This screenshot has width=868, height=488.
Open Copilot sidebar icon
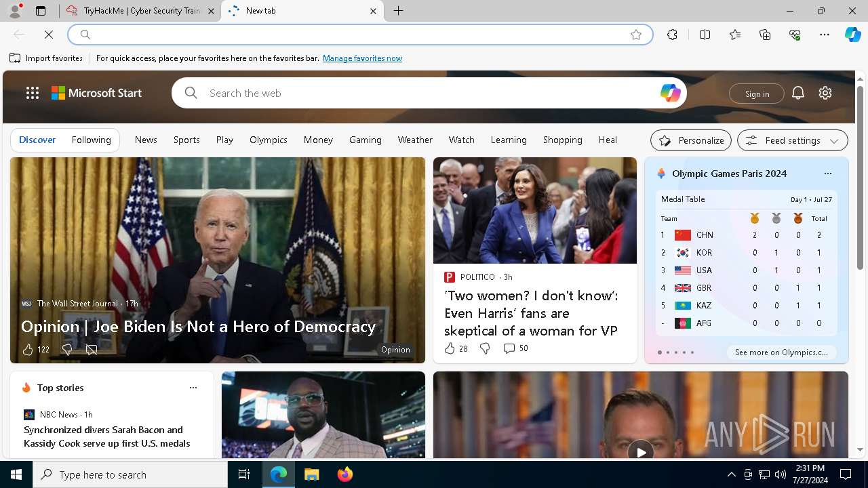(852, 35)
